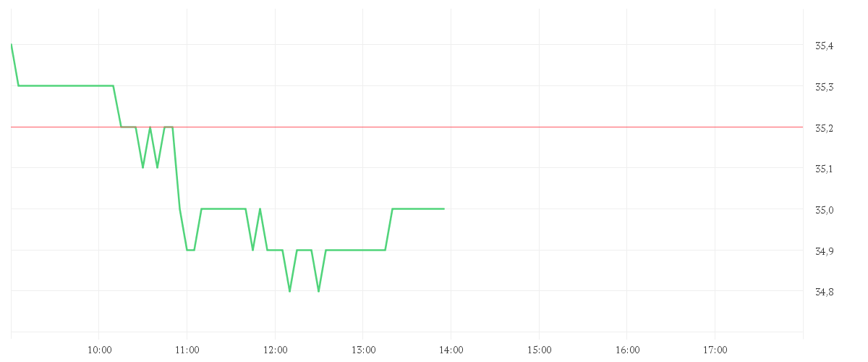
Task: Click the 15:00 time axis label
Action: click(540, 350)
